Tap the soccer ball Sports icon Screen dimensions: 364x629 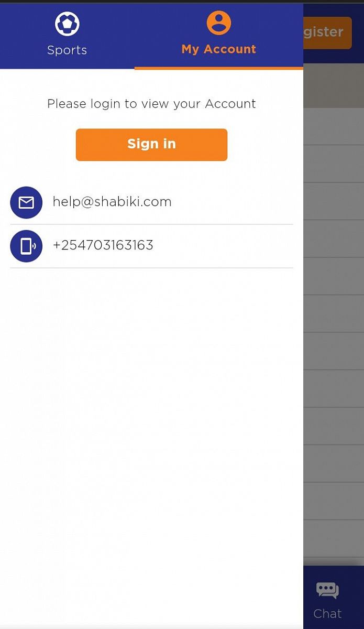(67, 24)
